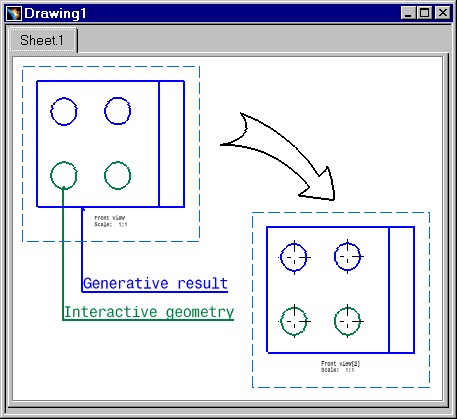457x419 pixels.
Task: Close the Drawing1 window
Action: click(443, 13)
